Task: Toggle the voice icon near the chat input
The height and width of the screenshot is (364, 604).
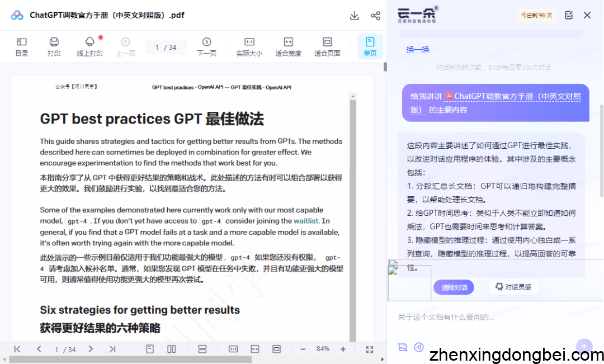Action: [x=419, y=347]
